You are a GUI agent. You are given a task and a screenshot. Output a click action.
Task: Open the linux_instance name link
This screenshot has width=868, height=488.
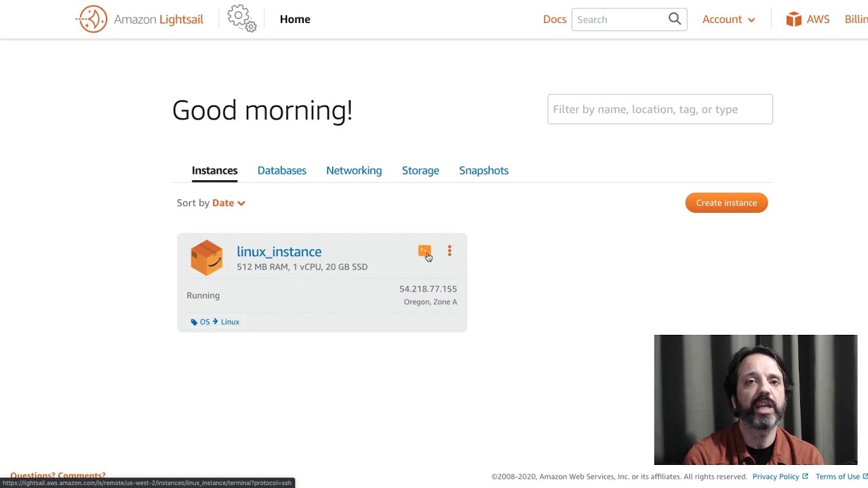click(x=279, y=251)
